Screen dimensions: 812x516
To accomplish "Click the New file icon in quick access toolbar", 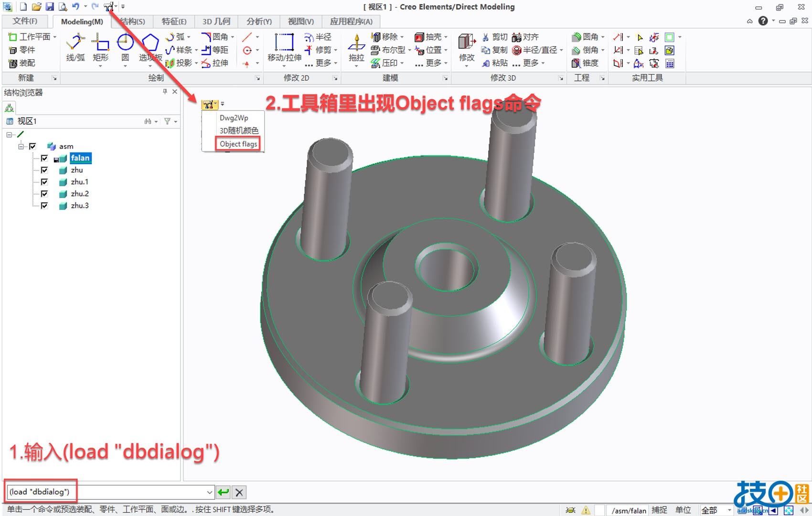I will pyautogui.click(x=23, y=7).
